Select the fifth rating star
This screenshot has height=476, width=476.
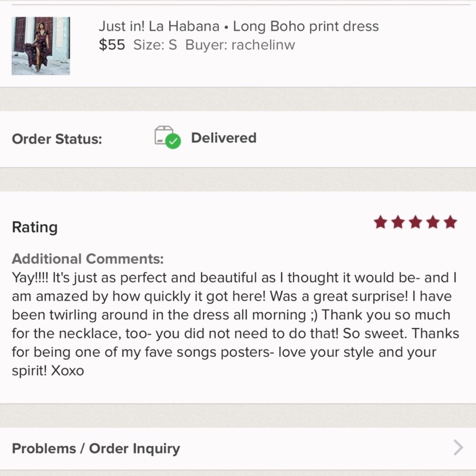[450, 222]
